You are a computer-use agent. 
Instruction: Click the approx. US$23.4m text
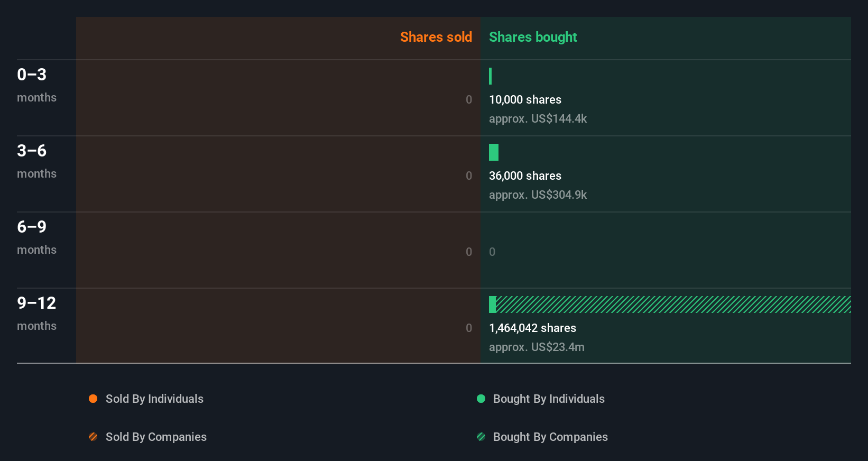(x=537, y=347)
